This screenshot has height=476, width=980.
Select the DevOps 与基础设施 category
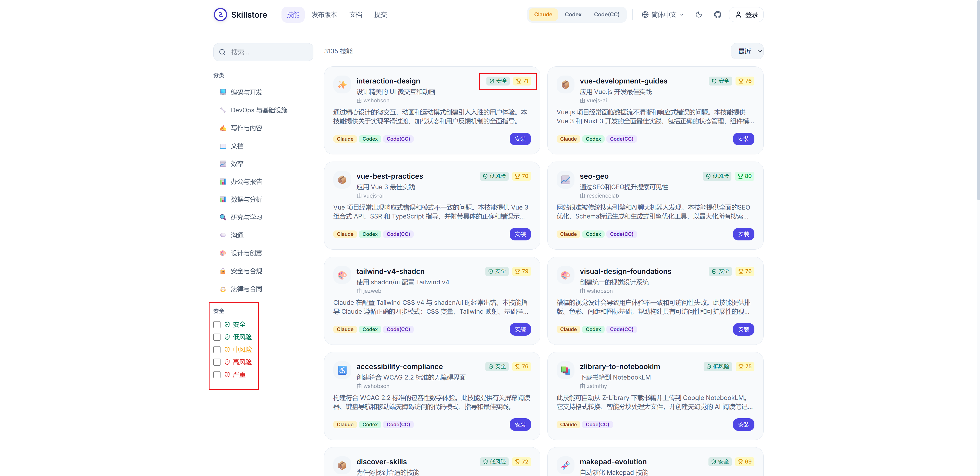click(263, 110)
